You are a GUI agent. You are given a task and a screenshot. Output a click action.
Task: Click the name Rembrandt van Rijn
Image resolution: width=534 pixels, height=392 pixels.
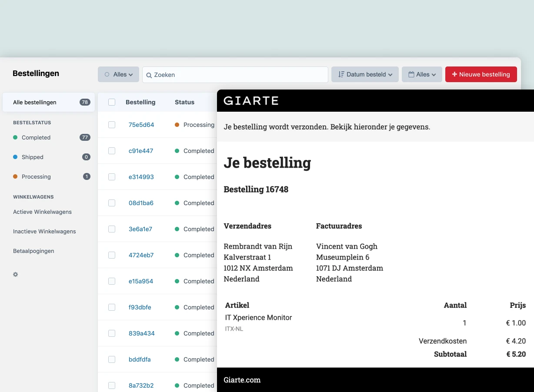point(258,246)
